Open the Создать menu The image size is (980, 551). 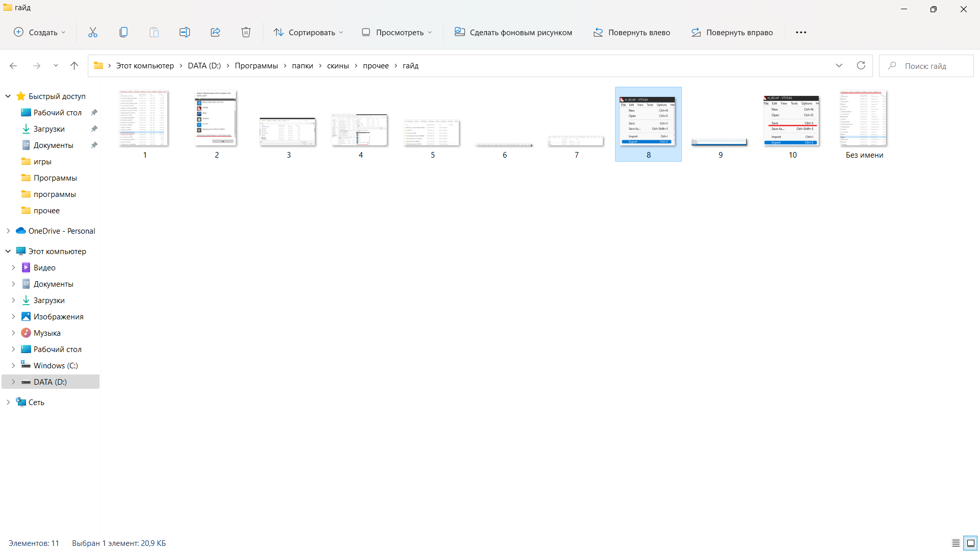tap(40, 32)
